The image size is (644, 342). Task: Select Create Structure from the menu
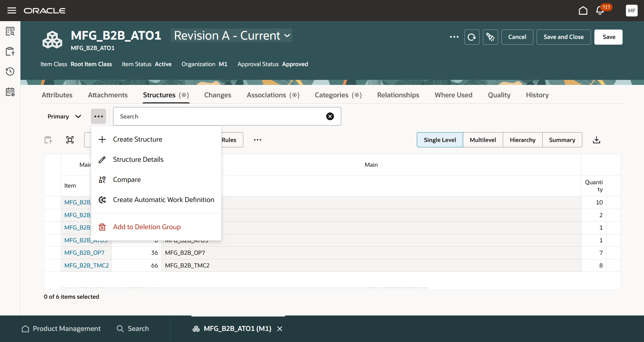[x=156, y=139]
